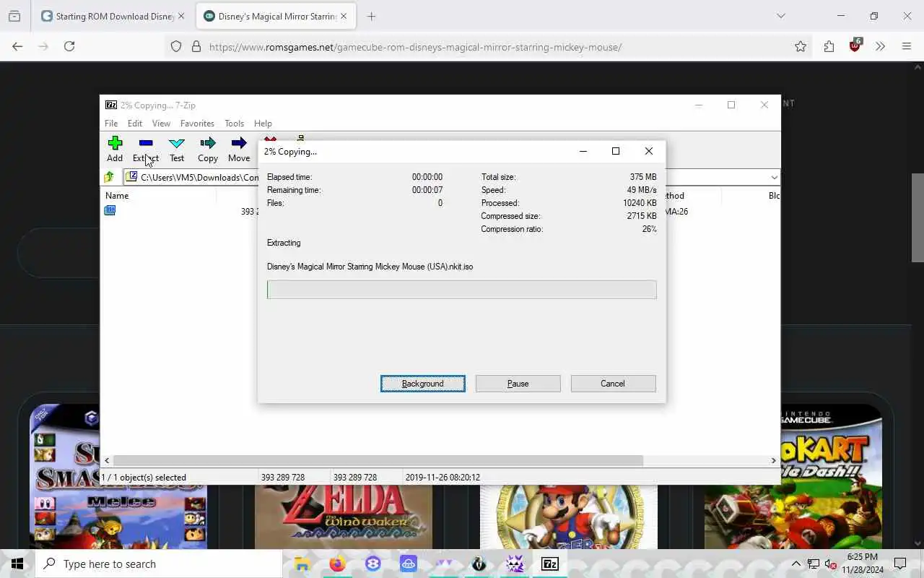Open the Super Mario game thumbnail
924x578 pixels.
click(569, 517)
